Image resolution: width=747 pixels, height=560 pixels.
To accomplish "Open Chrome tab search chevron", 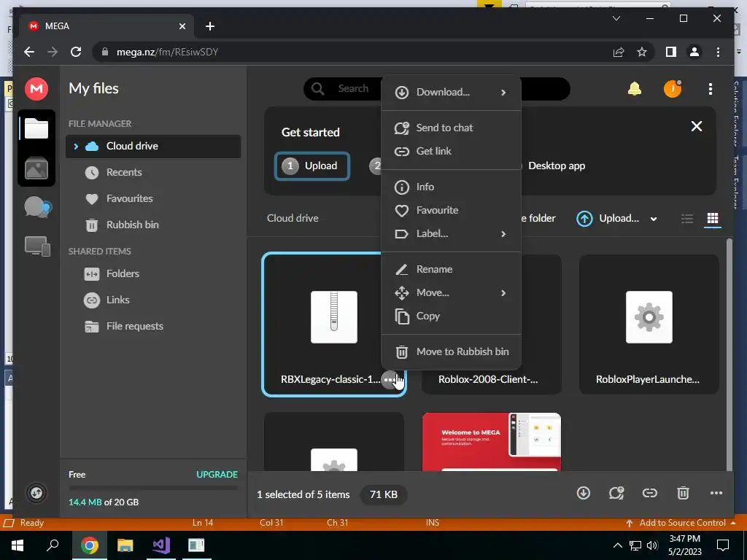I will click(616, 18).
